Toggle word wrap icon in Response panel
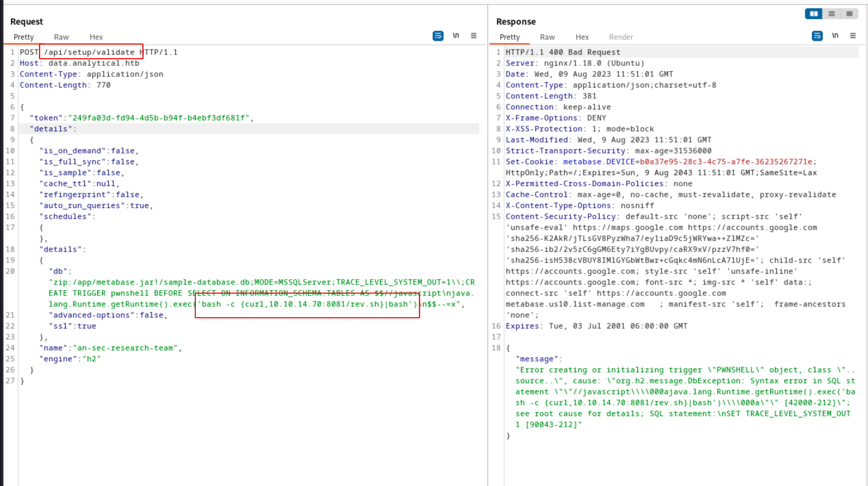 click(x=817, y=36)
